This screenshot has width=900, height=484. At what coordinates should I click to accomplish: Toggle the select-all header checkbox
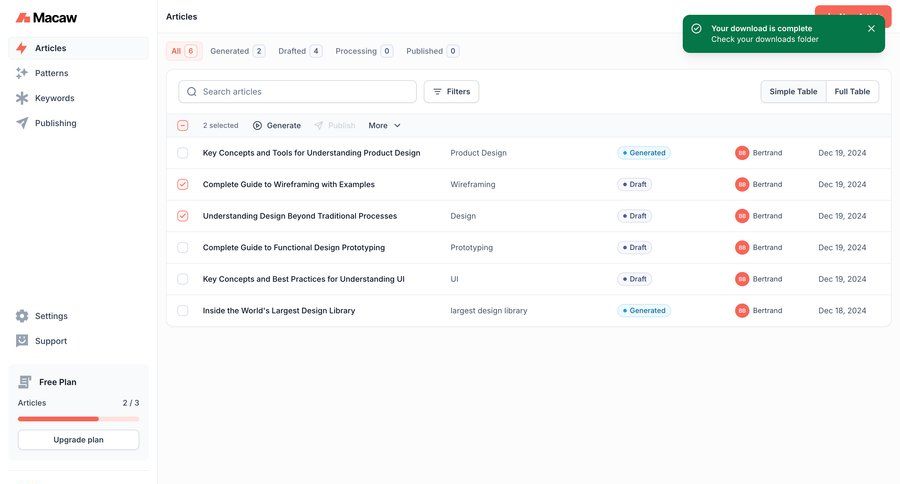(x=183, y=126)
